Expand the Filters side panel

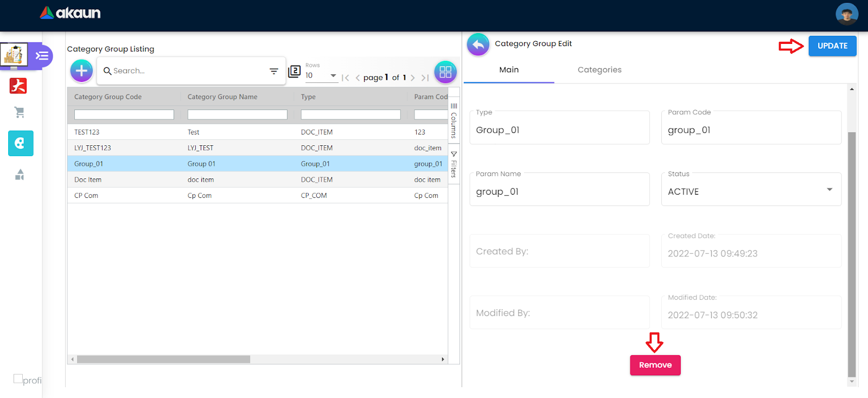tap(454, 165)
